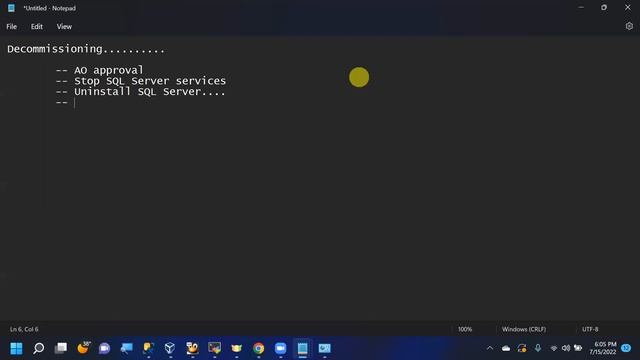640x360 pixels.
Task: Open the blue monitor-search app on taskbar
Action: pyautogui.click(x=127, y=348)
